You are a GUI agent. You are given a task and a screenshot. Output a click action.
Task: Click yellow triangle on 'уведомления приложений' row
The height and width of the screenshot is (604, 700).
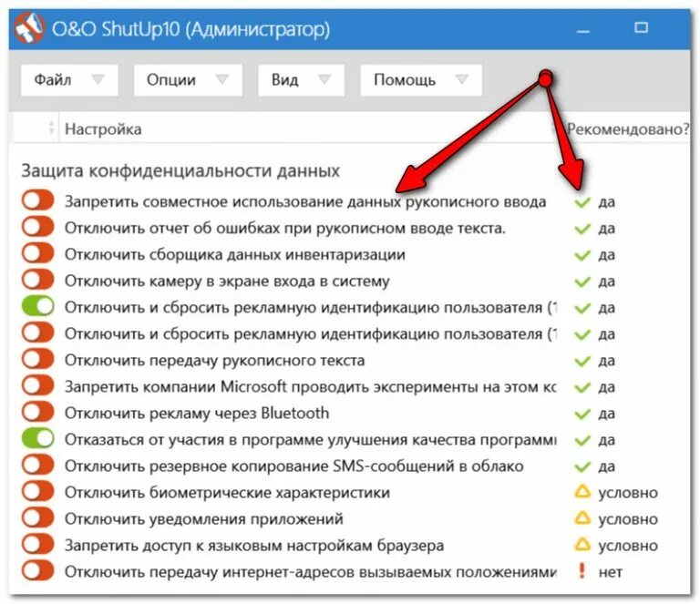pos(582,517)
